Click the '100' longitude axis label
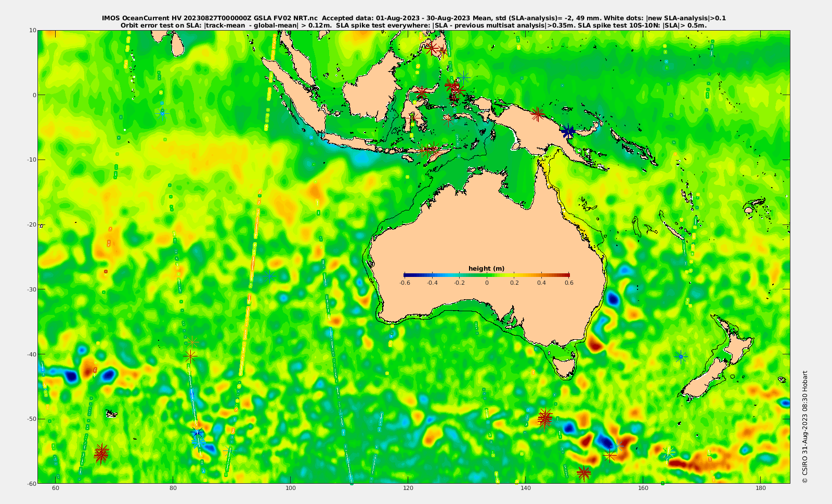 click(x=291, y=488)
